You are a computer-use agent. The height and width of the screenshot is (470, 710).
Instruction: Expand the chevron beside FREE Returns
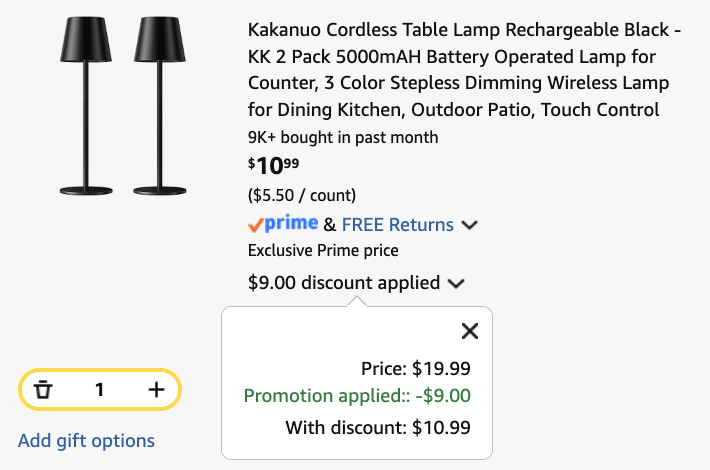pos(469,225)
